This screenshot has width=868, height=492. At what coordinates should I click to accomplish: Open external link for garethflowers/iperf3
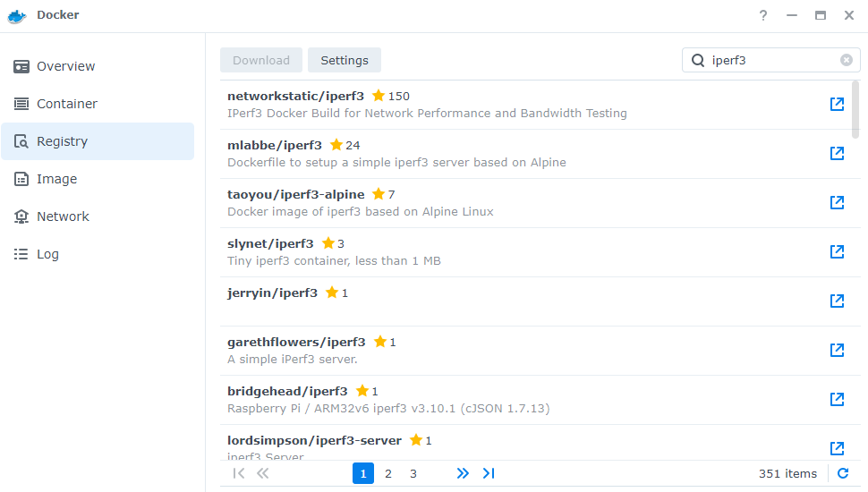tap(837, 351)
